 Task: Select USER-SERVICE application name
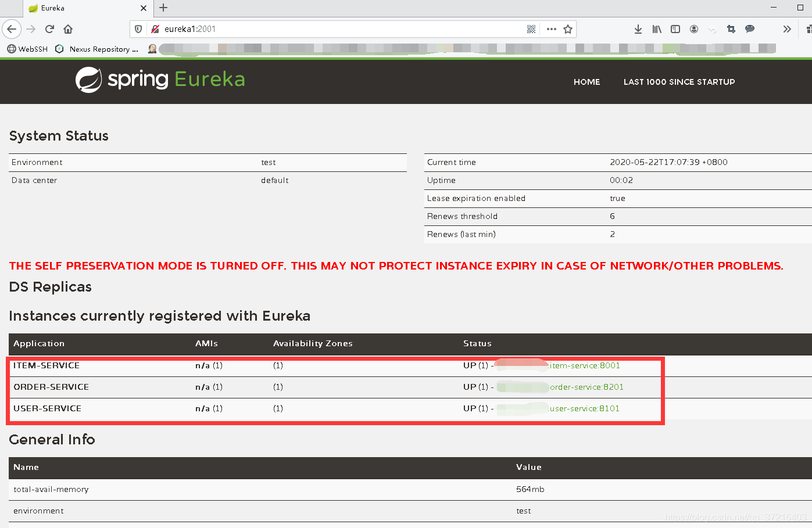[48, 408]
